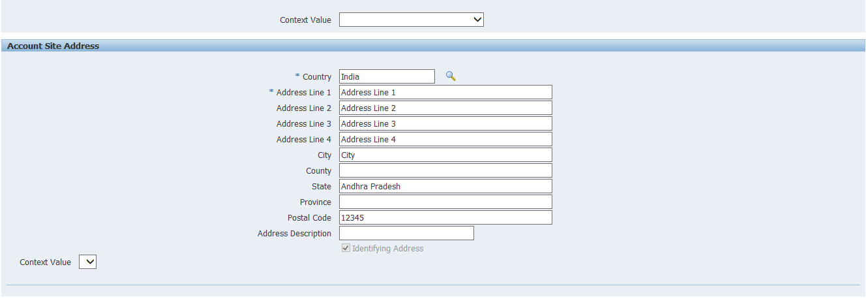Click the Address Description label text
The width and height of the screenshot is (868, 299).
pos(294,234)
